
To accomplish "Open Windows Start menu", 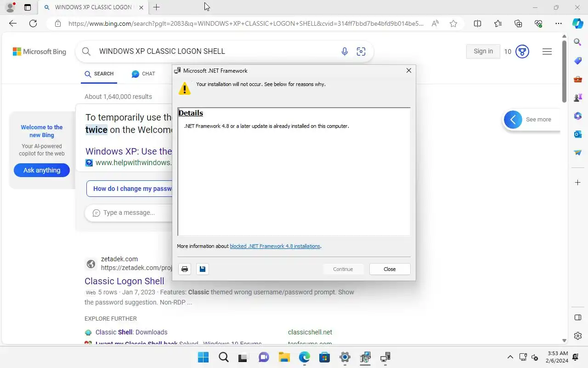I will [x=203, y=357].
